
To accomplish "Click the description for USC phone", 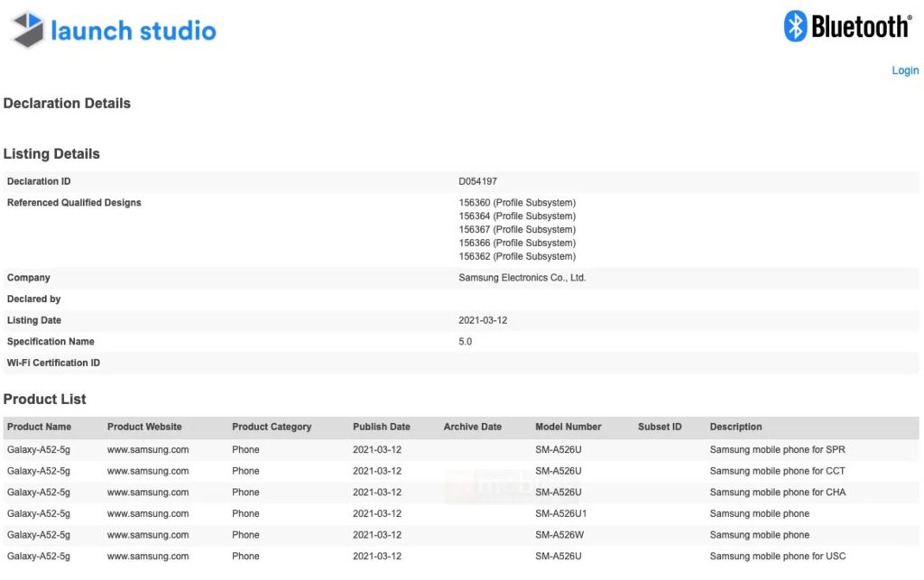I will (x=777, y=557).
